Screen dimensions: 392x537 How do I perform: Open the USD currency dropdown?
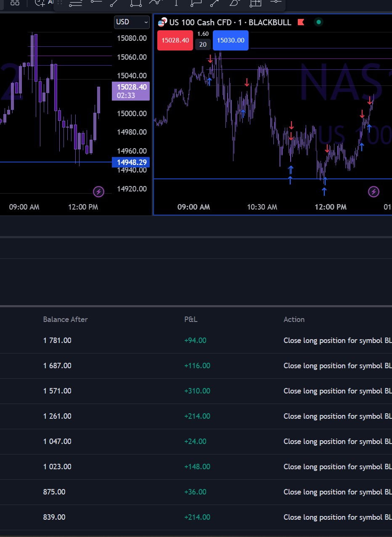click(132, 22)
